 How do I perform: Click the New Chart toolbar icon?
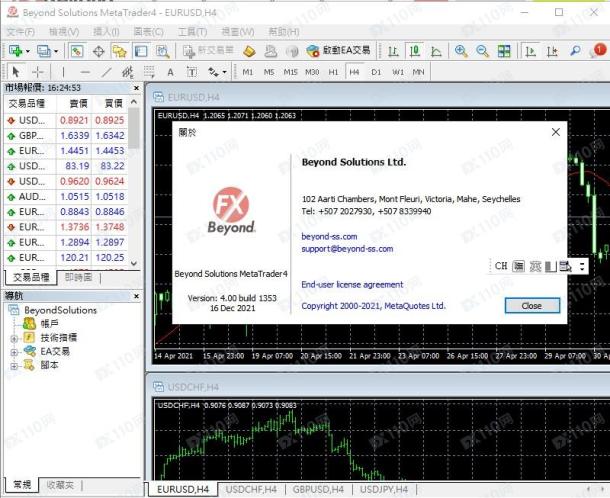[15, 51]
